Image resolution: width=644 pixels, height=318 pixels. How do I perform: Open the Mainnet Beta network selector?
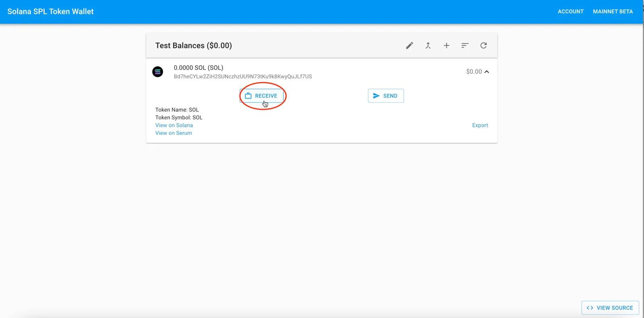click(613, 12)
